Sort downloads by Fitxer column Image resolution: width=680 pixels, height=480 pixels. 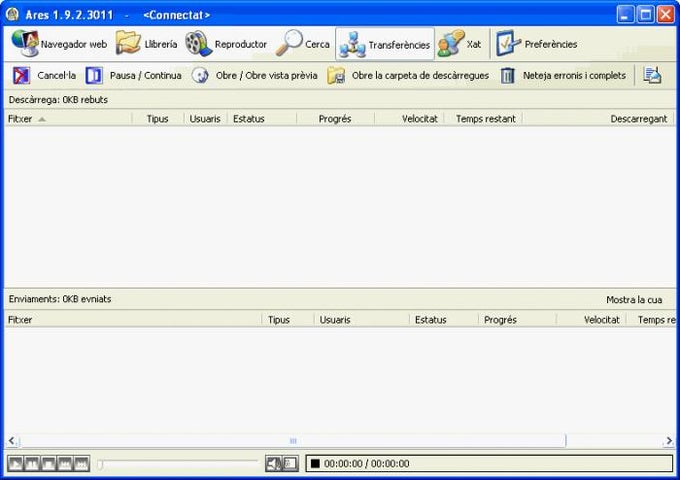68,118
